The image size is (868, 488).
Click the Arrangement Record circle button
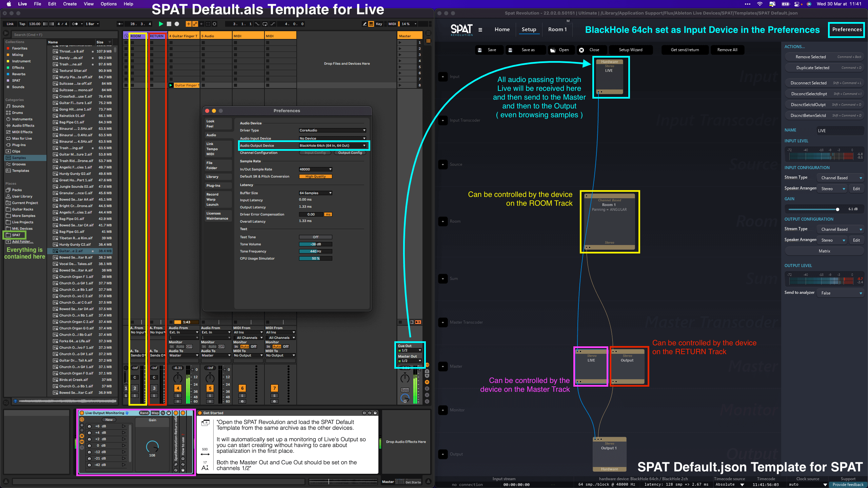[x=177, y=24]
